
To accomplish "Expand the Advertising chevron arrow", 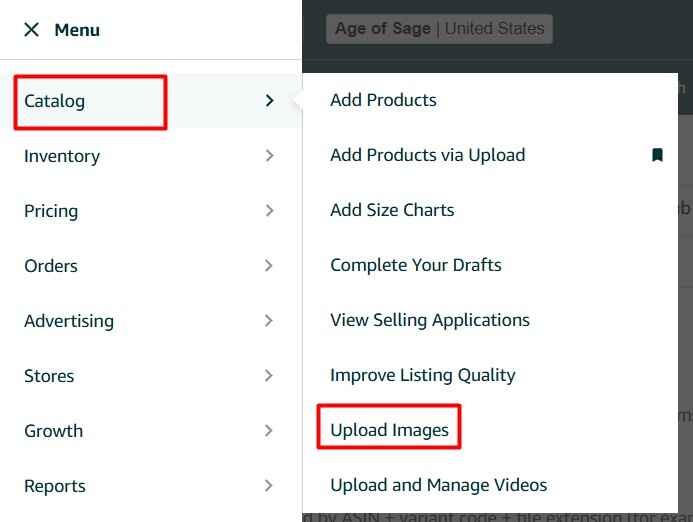I will pos(269,320).
